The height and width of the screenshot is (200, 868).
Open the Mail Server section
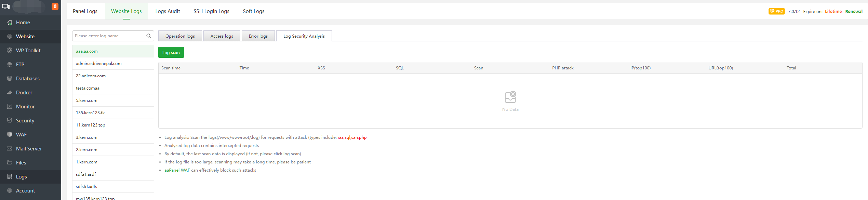(x=29, y=149)
